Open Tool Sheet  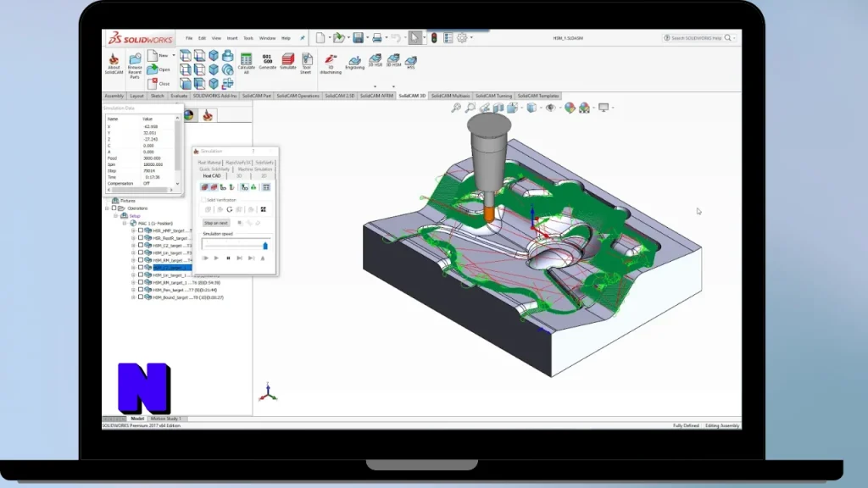[x=307, y=63]
